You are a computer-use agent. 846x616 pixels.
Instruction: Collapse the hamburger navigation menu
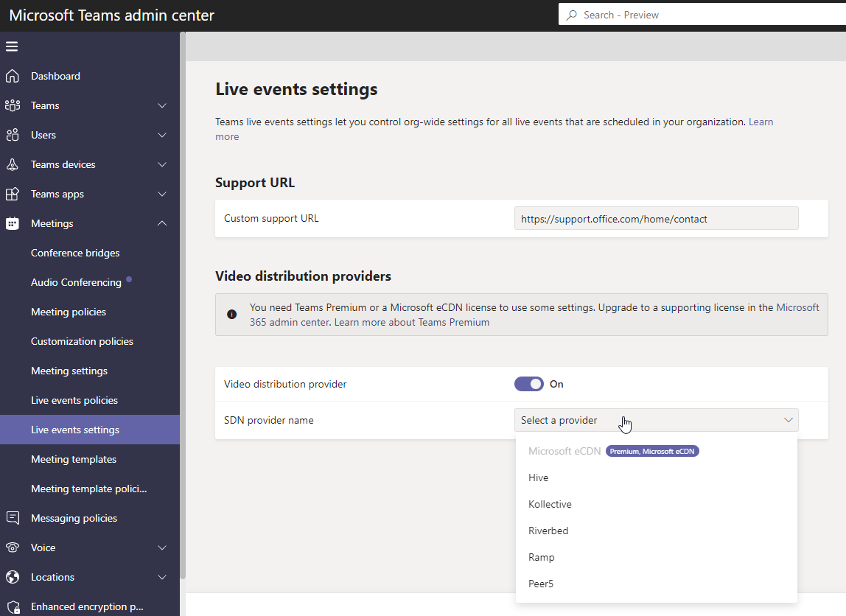pyautogui.click(x=12, y=46)
